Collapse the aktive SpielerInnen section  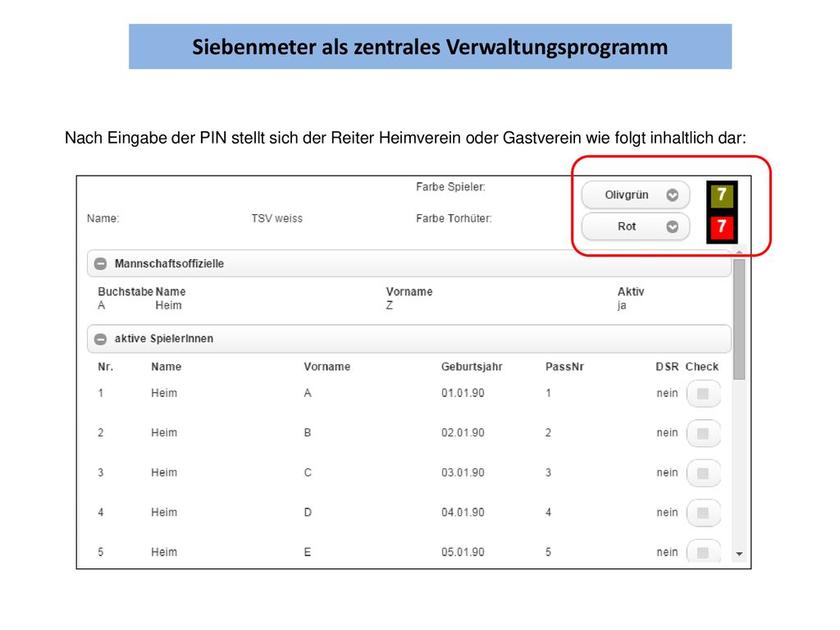pos(409,339)
